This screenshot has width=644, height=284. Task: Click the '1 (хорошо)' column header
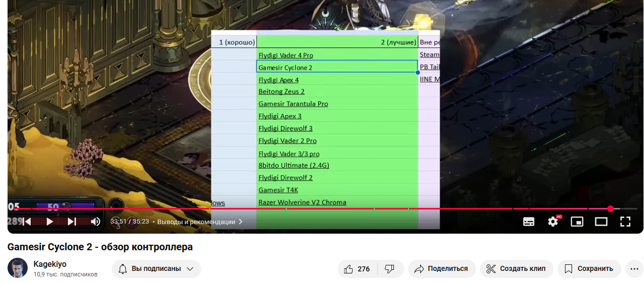click(x=234, y=42)
